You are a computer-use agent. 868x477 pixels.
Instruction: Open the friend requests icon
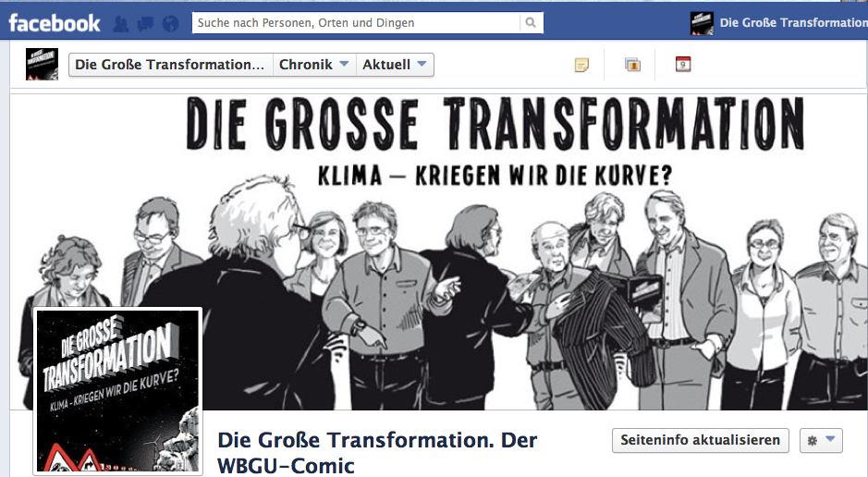click(121, 24)
